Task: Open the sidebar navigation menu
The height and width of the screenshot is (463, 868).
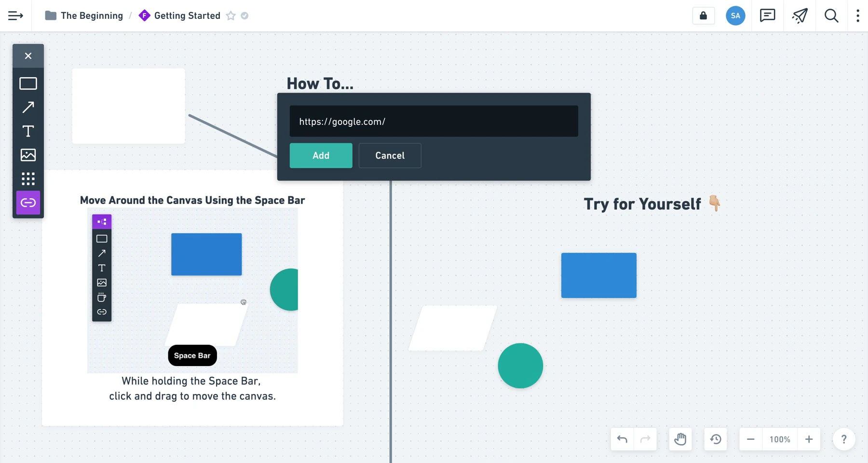Action: click(x=15, y=16)
